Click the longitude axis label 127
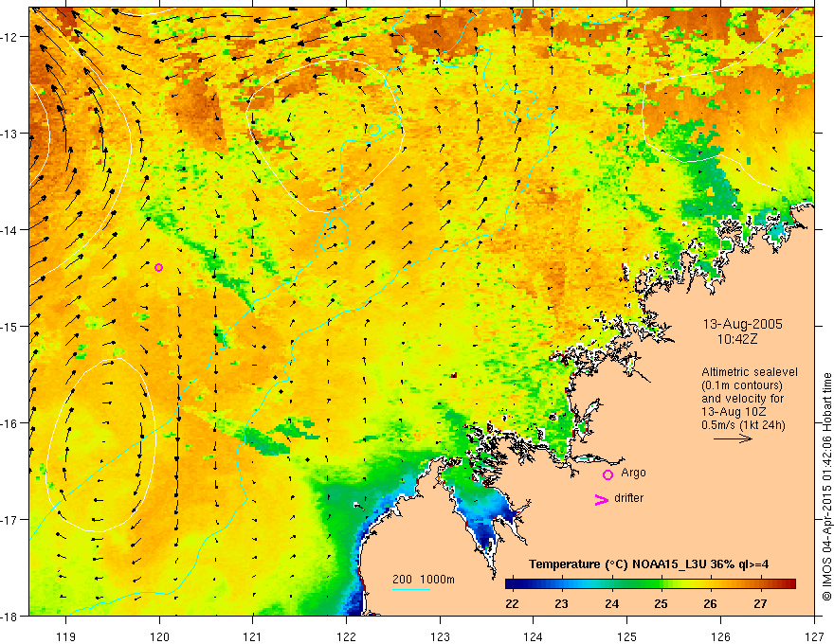The image size is (834, 644). point(814,636)
